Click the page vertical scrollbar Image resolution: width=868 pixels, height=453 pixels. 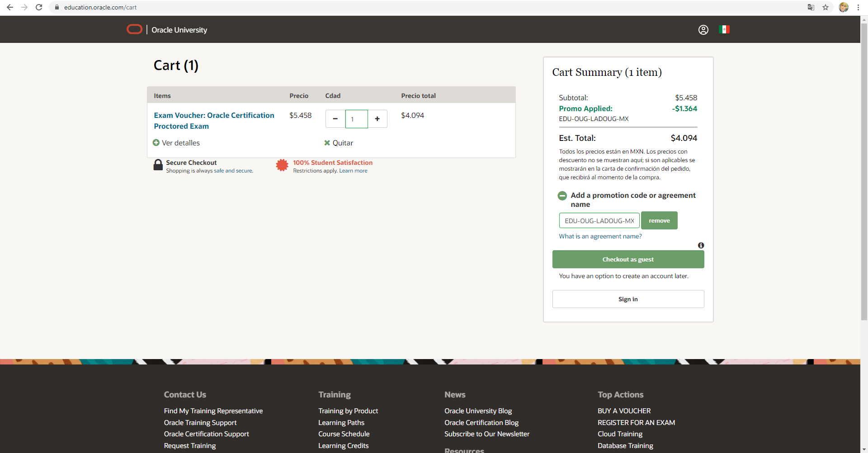pyautogui.click(x=864, y=172)
